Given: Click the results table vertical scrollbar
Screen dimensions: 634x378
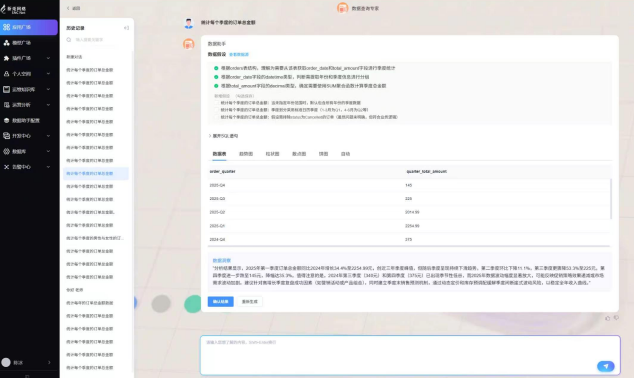Looking at the screenshot, I should point(611,199).
